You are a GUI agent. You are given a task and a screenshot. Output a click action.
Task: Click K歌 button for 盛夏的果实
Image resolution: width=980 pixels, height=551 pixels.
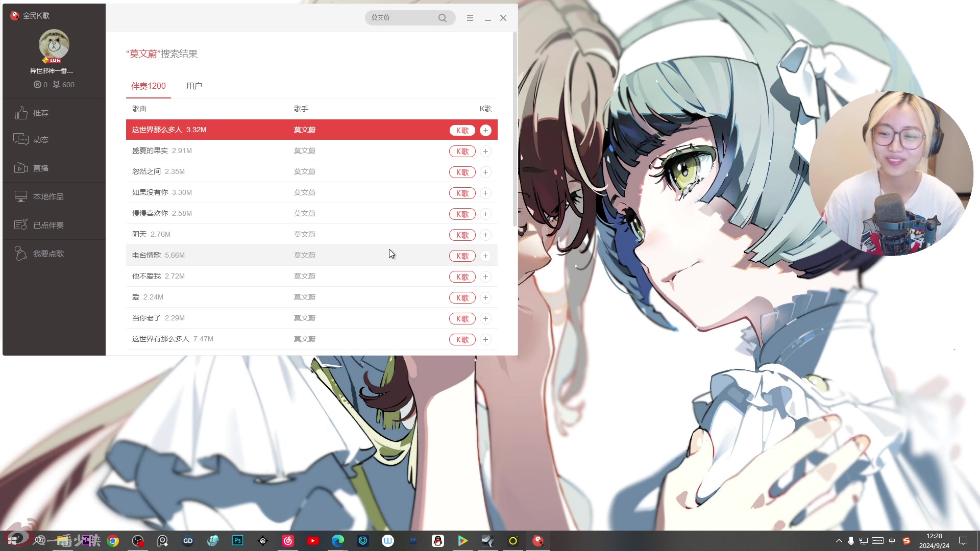point(462,151)
